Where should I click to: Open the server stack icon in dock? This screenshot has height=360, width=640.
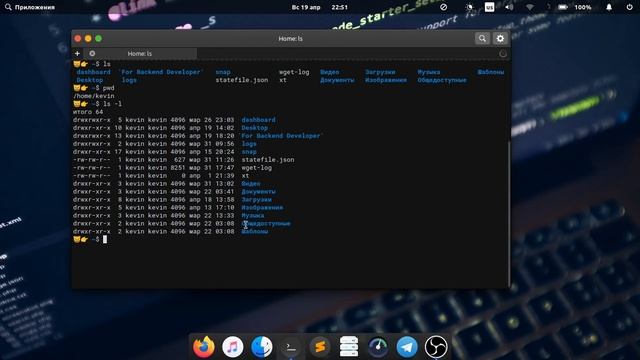coord(349,347)
